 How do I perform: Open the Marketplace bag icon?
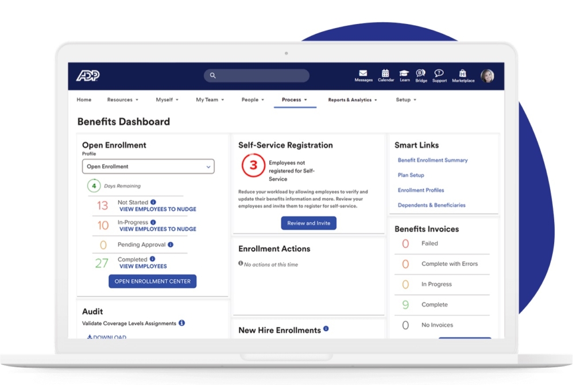pos(463,75)
